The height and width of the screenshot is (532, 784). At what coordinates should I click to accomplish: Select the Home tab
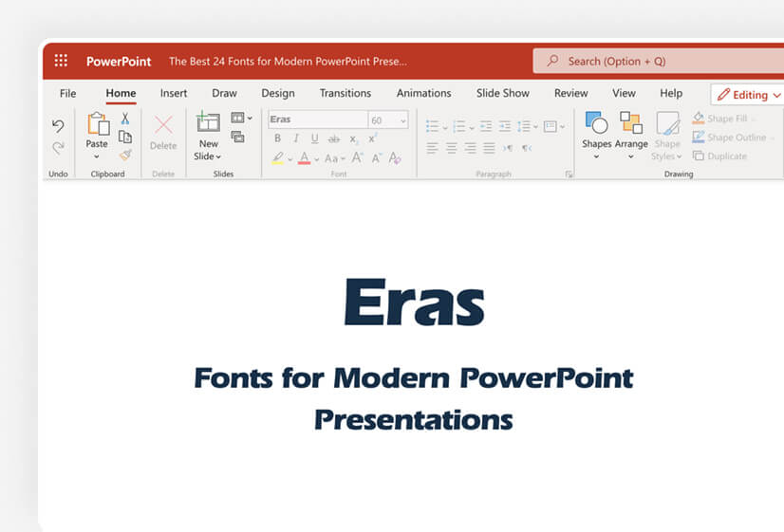(x=121, y=94)
